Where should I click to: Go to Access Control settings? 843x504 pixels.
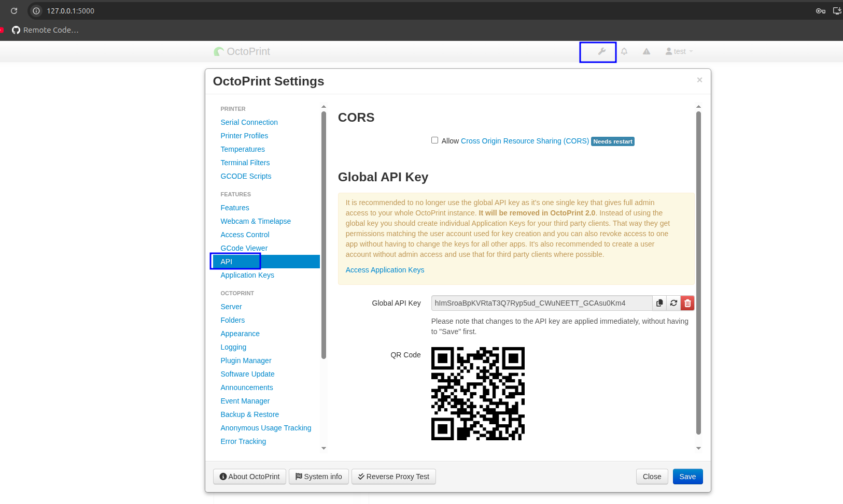point(245,235)
